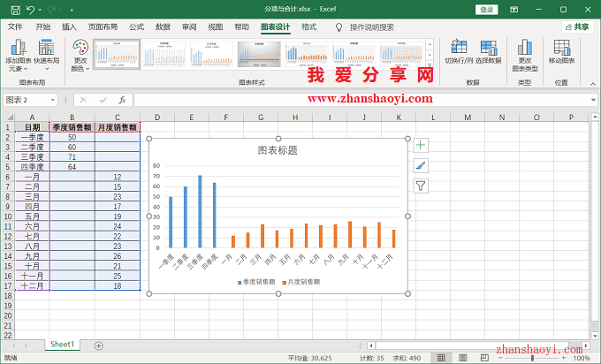Image resolution: width=601 pixels, height=364 pixels.
Task: Switch to Page Layout view icon
Action: pos(462,358)
